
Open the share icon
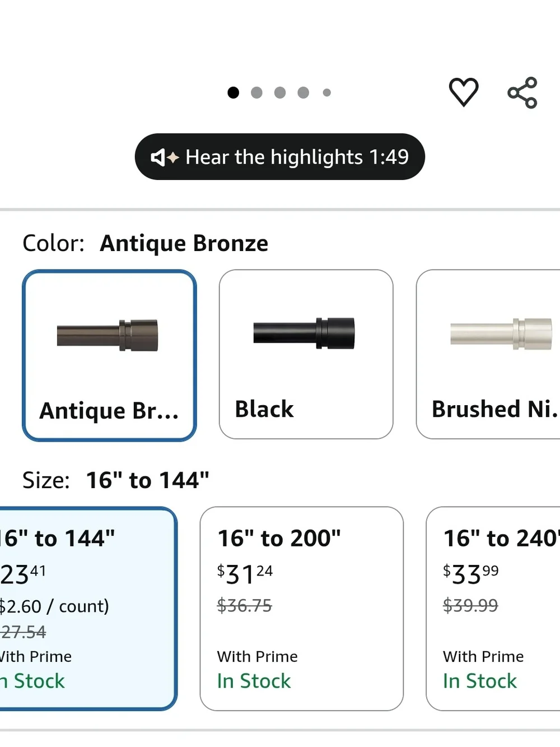pos(522,92)
